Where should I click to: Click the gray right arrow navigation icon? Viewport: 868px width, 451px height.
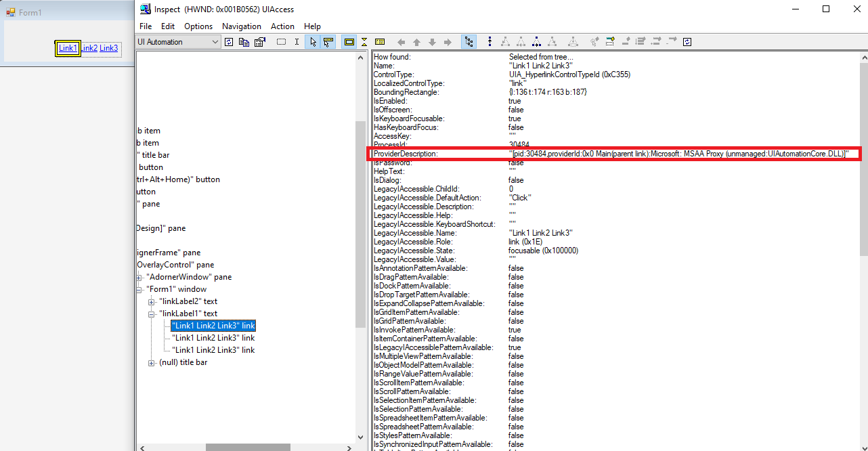[448, 42]
